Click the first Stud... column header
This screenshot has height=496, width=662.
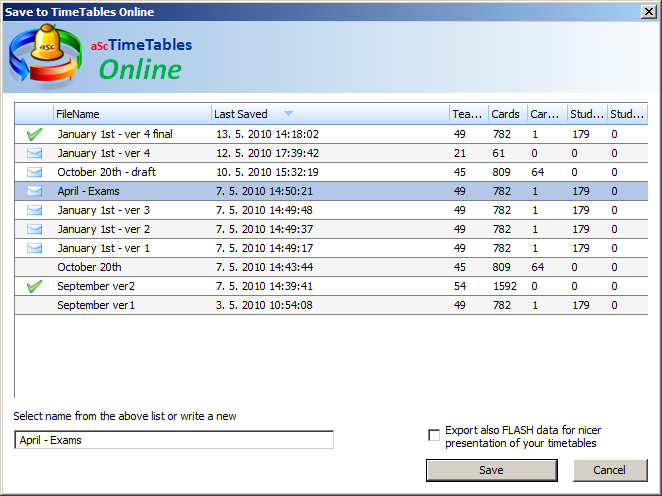pyautogui.click(x=587, y=114)
